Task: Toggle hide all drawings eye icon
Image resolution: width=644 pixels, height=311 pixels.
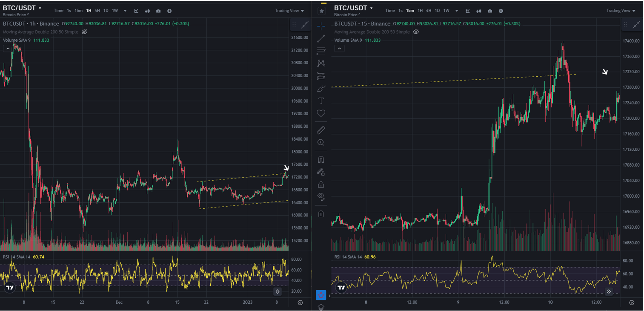Action: coord(321,197)
